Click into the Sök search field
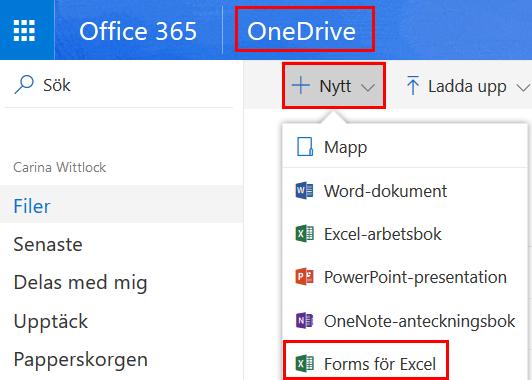The image size is (532, 380). point(119,85)
